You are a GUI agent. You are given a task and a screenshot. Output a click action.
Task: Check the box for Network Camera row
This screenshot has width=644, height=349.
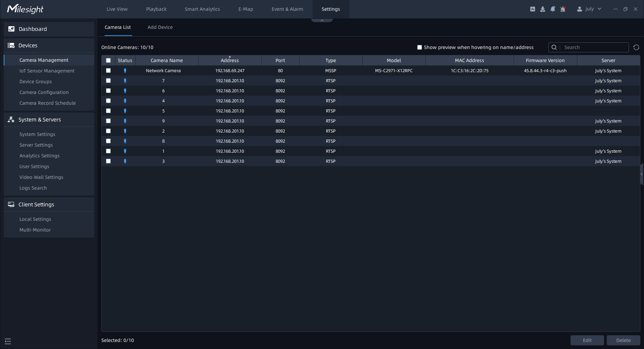[x=108, y=70]
